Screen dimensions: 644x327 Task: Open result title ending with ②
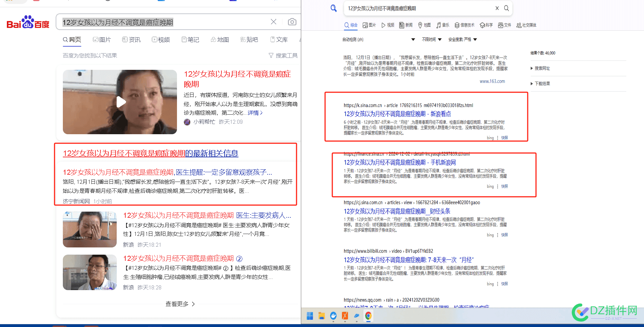tap(183, 258)
